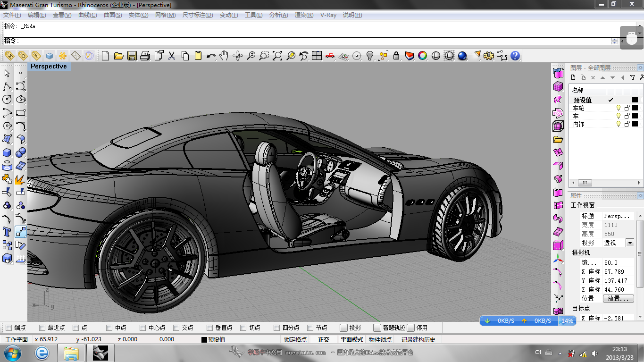
Task: Select the Cut scissors icon
Action: coord(172,56)
